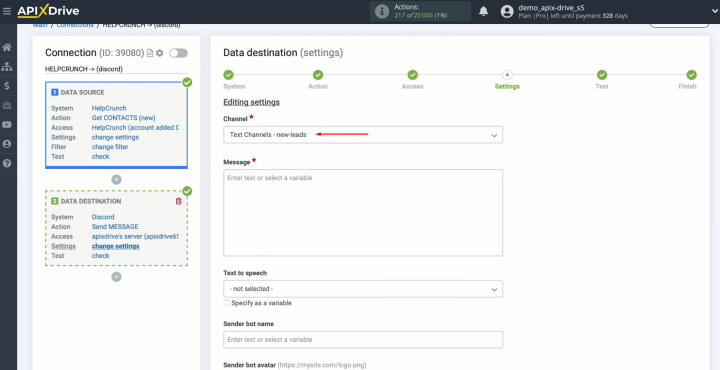720x370 pixels.
Task: Click Data Source green checkmark
Action: coord(187,82)
